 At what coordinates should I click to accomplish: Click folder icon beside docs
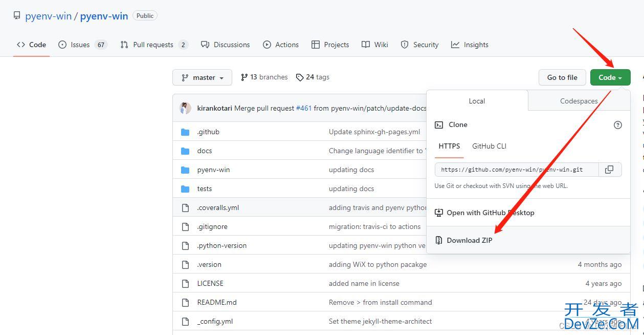click(x=185, y=151)
